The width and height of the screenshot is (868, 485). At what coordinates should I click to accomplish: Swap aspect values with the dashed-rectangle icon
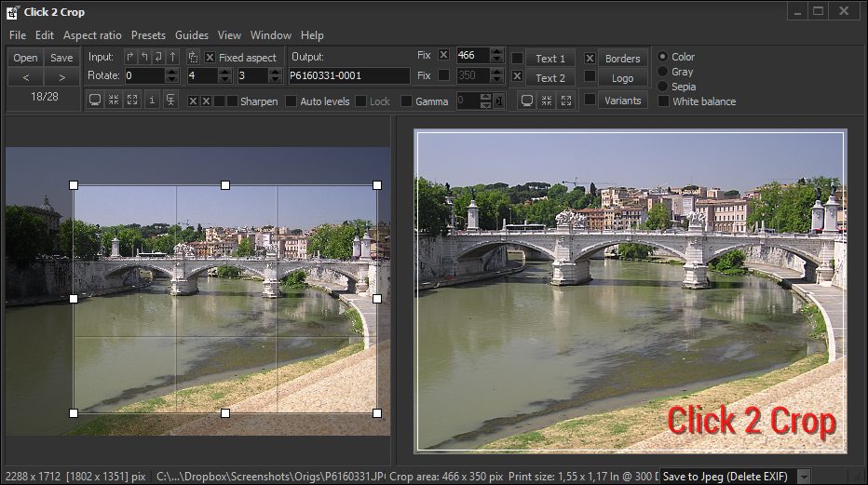[x=193, y=57]
